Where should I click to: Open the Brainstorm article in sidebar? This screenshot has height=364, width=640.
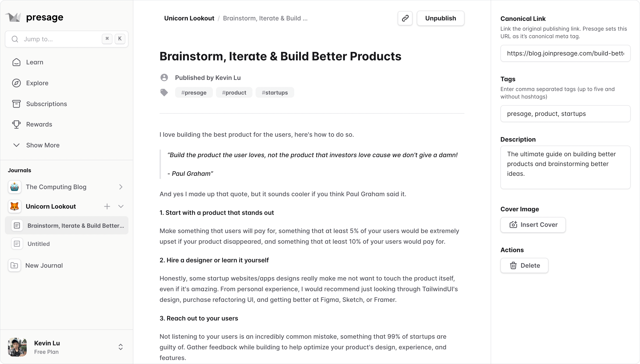tap(76, 225)
